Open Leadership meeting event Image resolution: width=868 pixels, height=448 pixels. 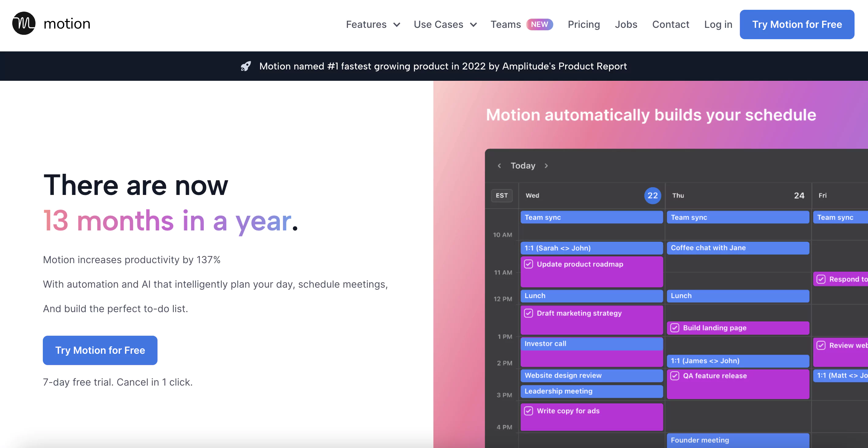pyautogui.click(x=592, y=391)
